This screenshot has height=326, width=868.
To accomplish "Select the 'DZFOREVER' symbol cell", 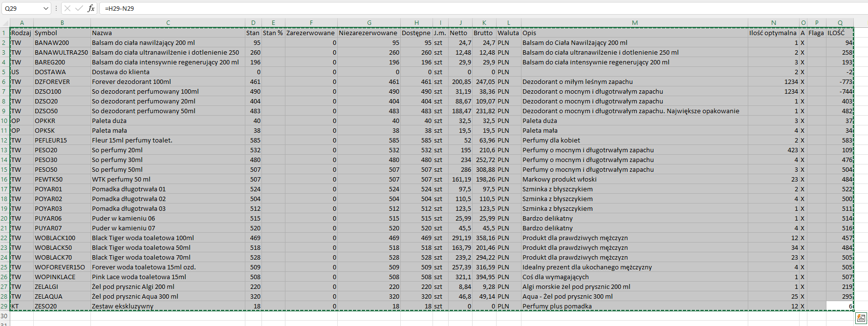I will (62, 81).
